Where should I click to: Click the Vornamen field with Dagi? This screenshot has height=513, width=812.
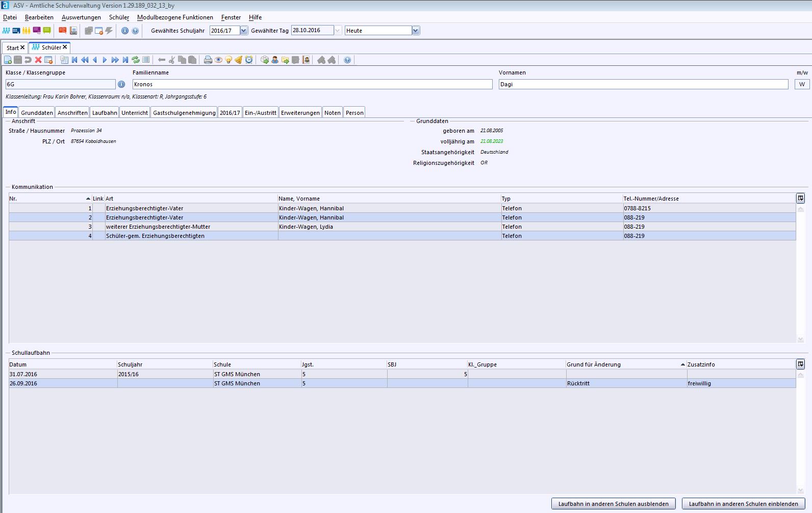(644, 84)
